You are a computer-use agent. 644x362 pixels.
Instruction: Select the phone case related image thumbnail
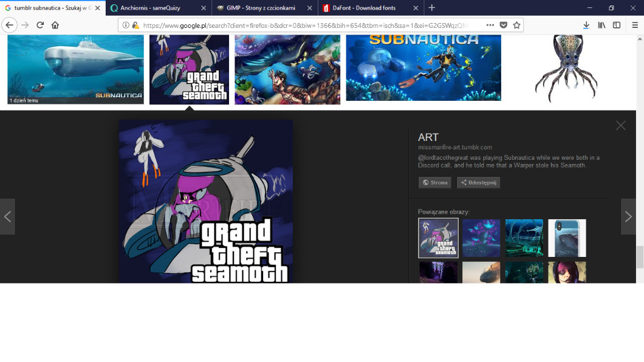pyautogui.click(x=567, y=238)
